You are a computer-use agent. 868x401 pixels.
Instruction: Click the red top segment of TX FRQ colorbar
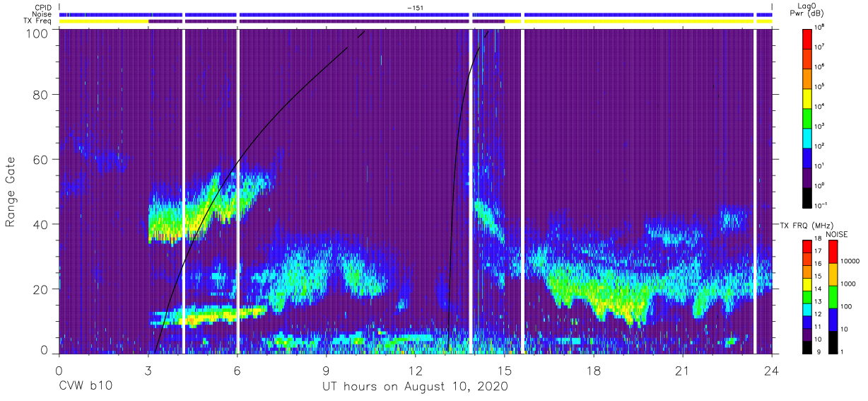807,247
